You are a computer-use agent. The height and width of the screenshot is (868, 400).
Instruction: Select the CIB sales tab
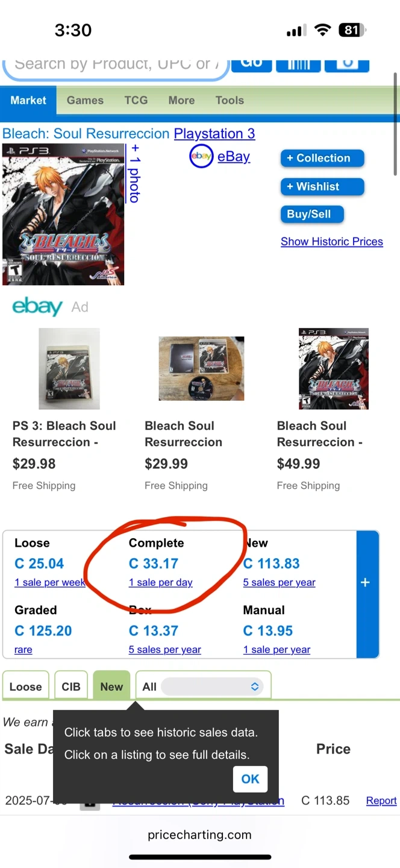pyautogui.click(x=71, y=687)
